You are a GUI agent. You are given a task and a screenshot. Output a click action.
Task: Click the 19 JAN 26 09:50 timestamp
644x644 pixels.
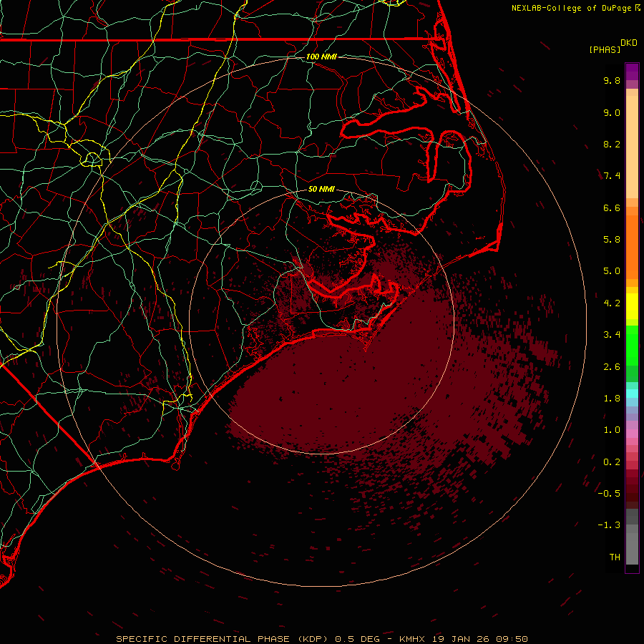(x=479, y=639)
